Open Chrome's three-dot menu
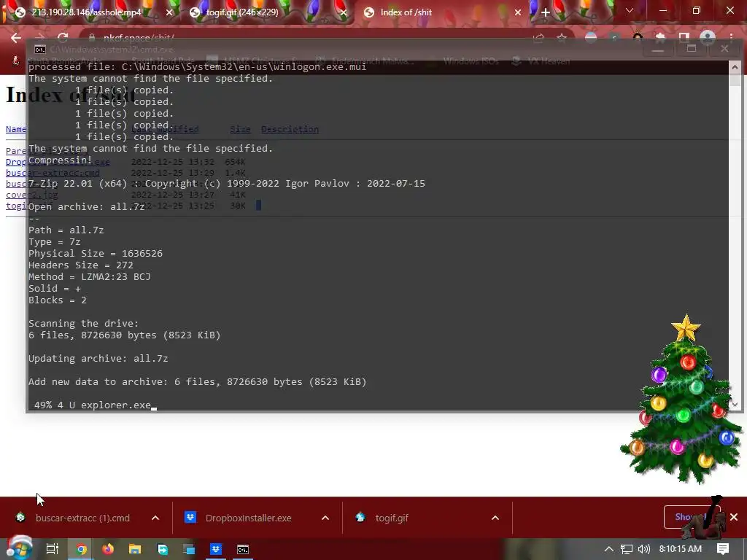Image resolution: width=747 pixels, height=560 pixels. tap(731, 38)
